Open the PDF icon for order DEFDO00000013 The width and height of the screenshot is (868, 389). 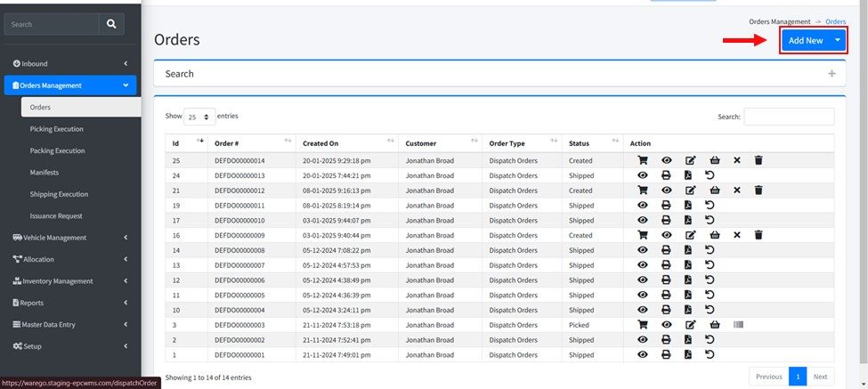coord(688,175)
